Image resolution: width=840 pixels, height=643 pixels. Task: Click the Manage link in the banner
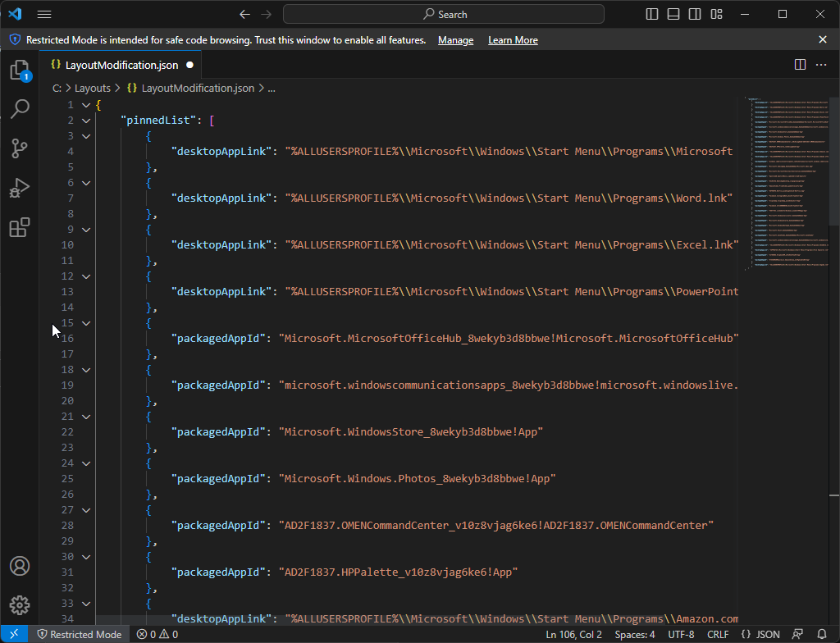point(455,40)
